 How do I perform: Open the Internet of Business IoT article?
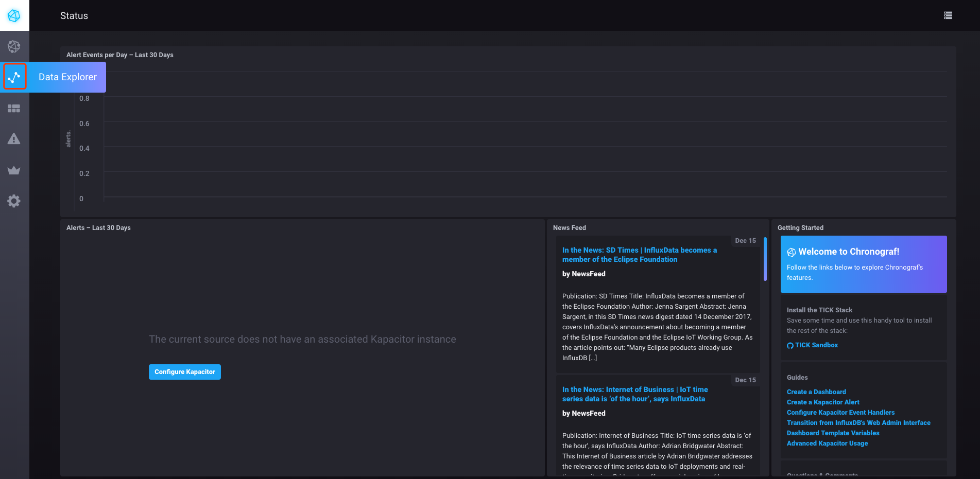pos(635,394)
